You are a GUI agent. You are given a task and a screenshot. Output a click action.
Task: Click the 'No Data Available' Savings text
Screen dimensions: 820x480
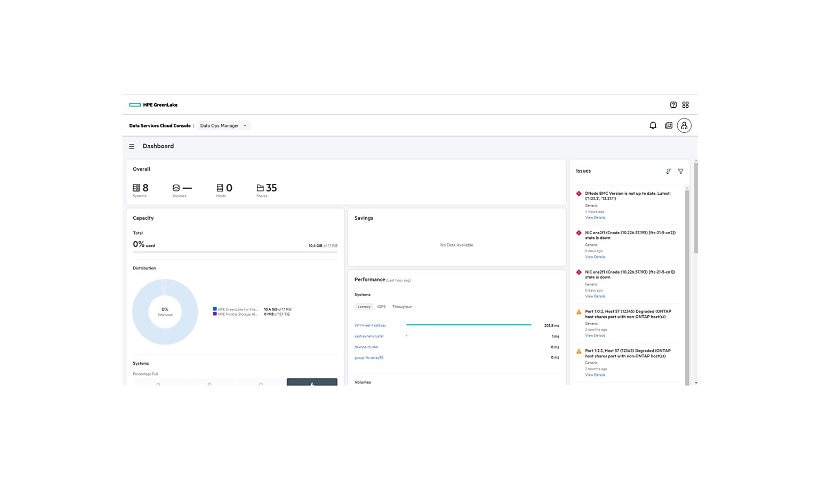[457, 245]
